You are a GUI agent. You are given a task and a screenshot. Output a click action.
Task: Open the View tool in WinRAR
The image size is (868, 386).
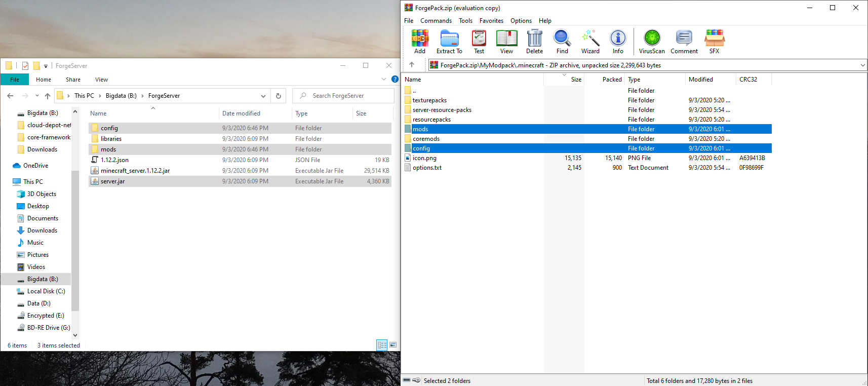[506, 42]
